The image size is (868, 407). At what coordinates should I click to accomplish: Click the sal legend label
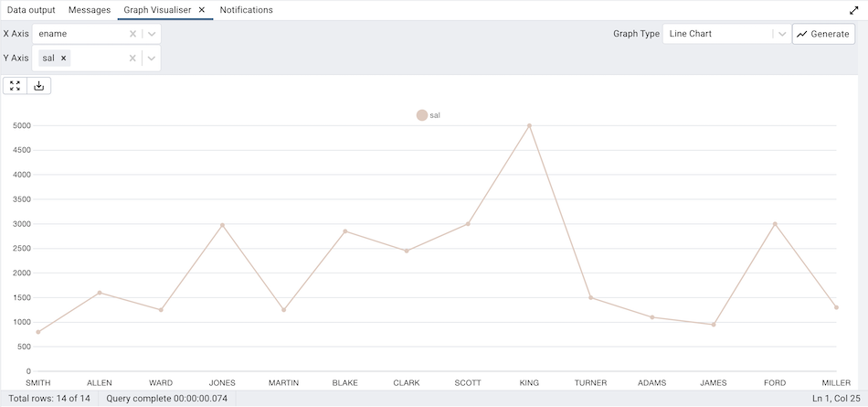[x=435, y=115]
